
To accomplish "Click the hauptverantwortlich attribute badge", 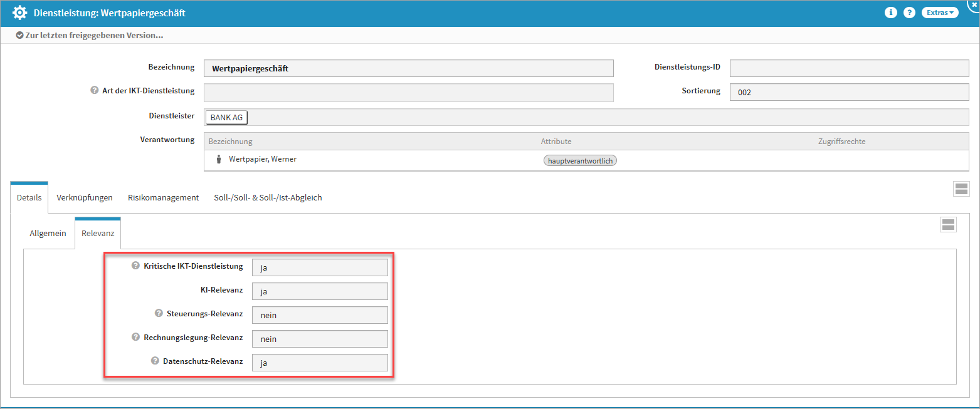I will point(580,161).
